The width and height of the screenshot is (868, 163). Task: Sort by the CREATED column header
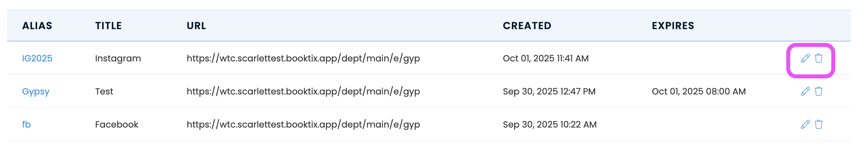pos(527,26)
